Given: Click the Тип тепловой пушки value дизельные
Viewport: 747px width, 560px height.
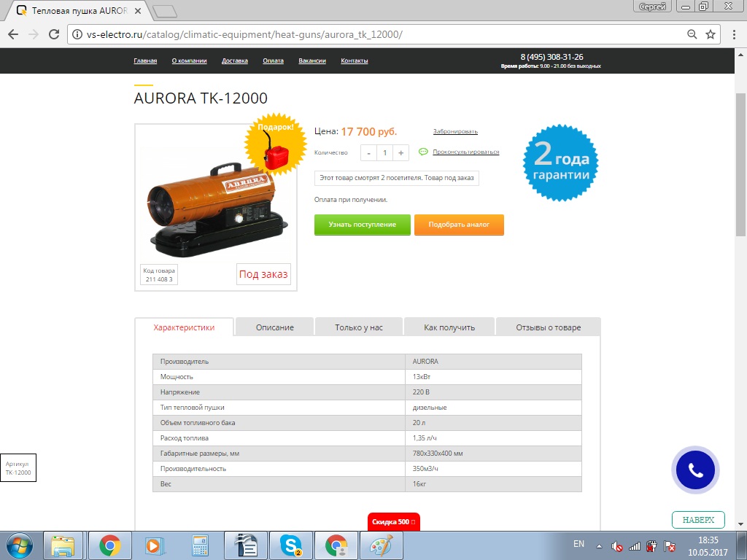Looking at the screenshot, I should coord(430,408).
